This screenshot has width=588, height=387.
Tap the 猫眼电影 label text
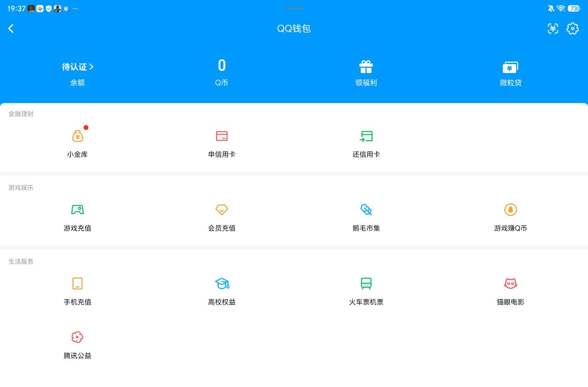point(510,302)
